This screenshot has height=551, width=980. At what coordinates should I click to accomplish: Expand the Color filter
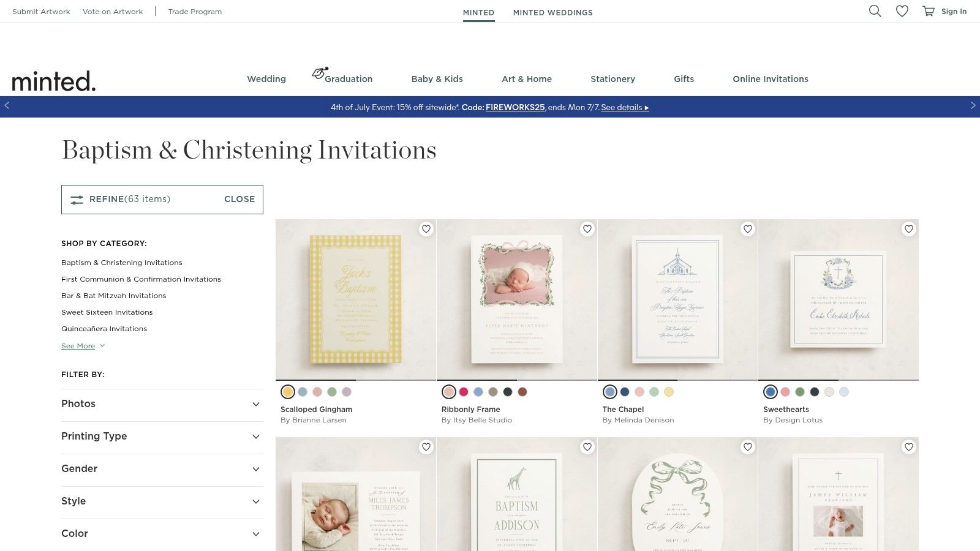click(x=162, y=534)
